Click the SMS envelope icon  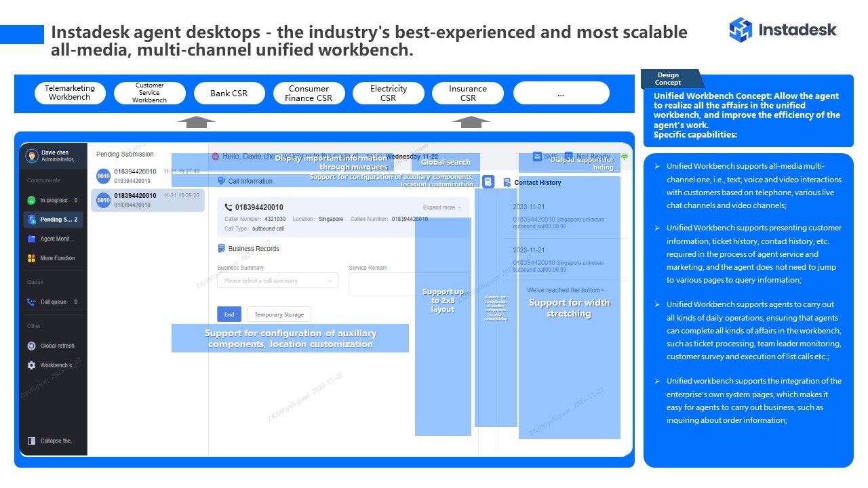click(x=537, y=157)
